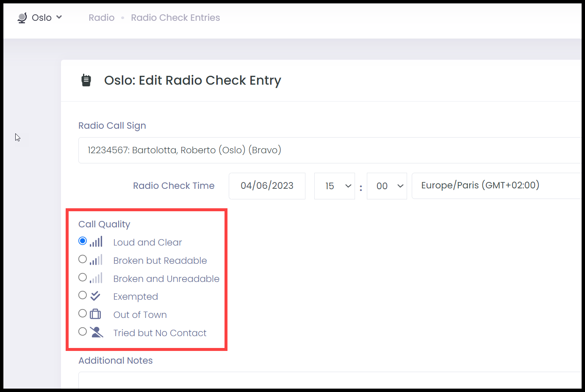Click the double checkmark icon for Exempted
This screenshot has width=585, height=392.
96,296
